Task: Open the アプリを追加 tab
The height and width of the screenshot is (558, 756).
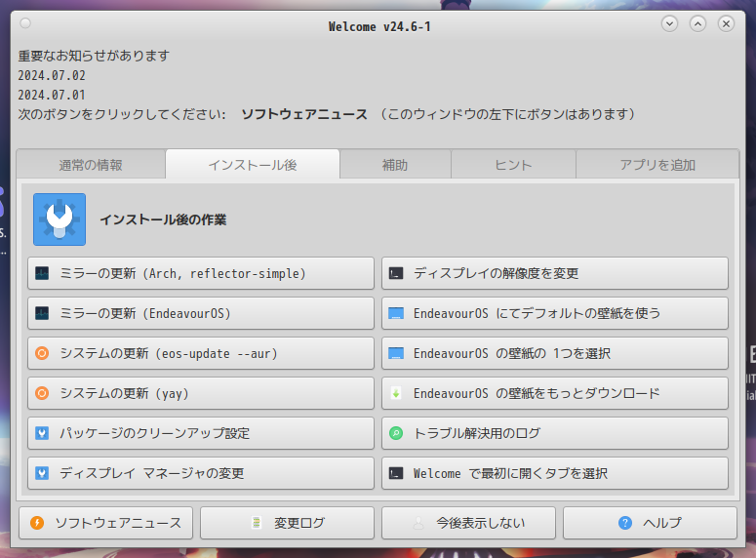Action: click(657, 165)
